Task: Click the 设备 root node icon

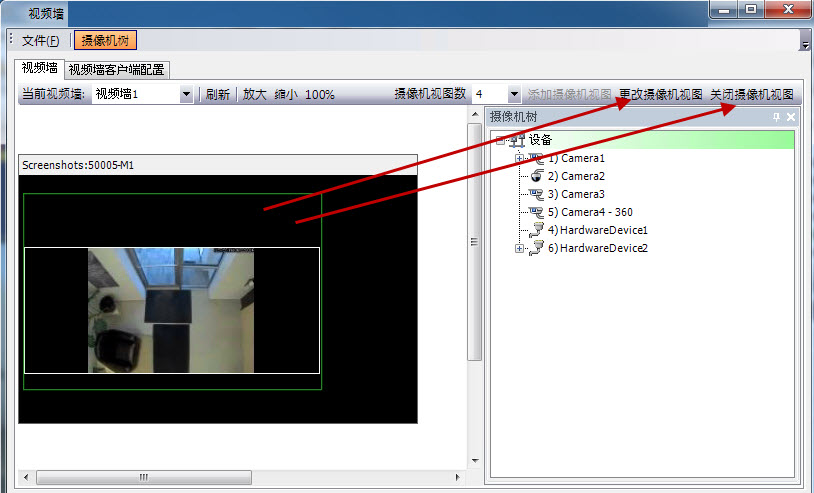Action: (x=517, y=140)
